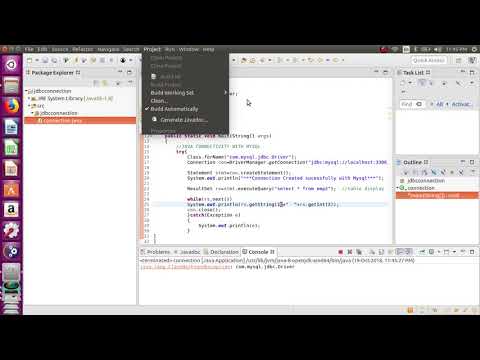Select jdbcconnection package in Outline
480x360 pixels.
coord(426,180)
